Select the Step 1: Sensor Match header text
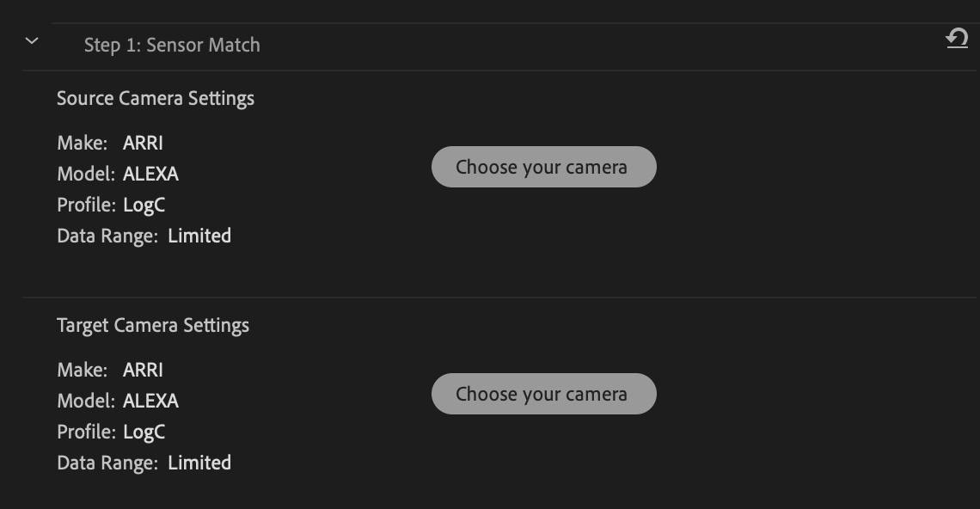The width and height of the screenshot is (980, 509). click(172, 45)
